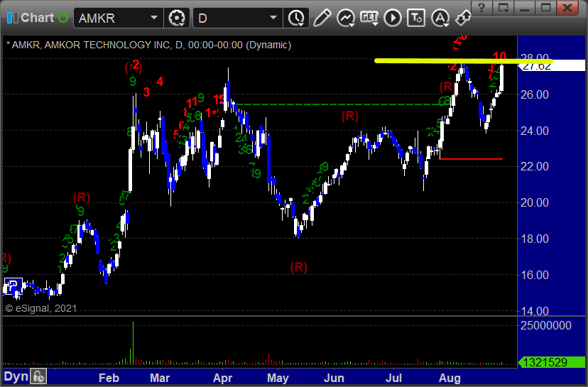Click the May label on time axis
Screen dimensions: 588x387
coord(278,378)
